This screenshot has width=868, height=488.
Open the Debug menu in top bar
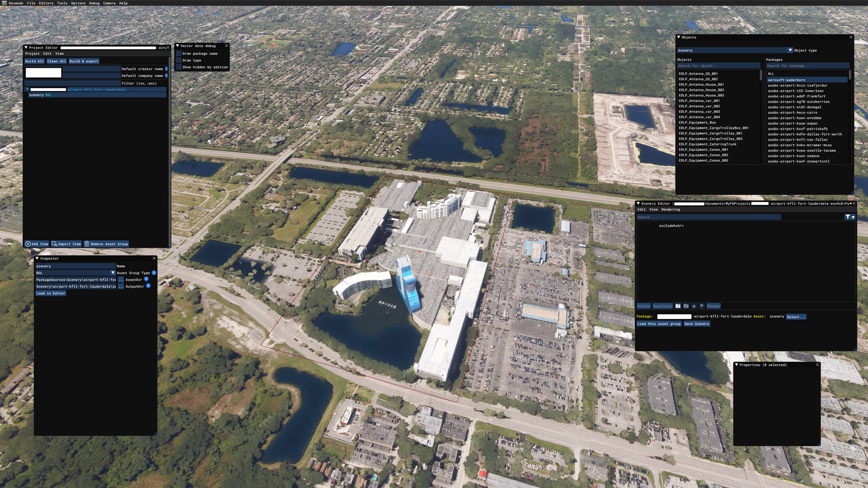point(94,3)
